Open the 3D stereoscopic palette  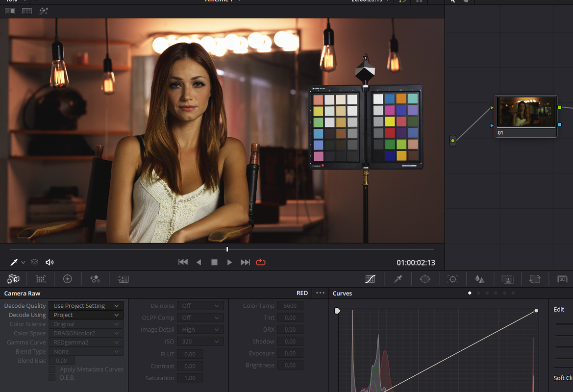[562, 279]
